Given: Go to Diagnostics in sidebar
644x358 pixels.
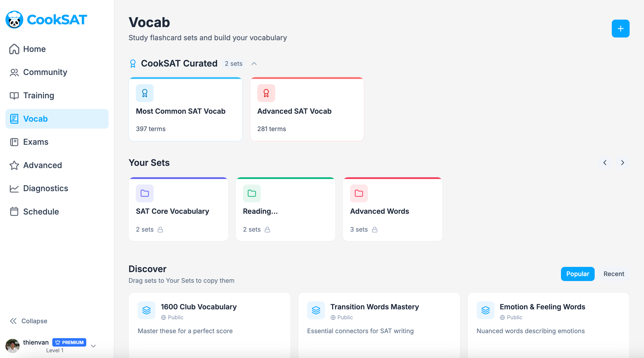Looking at the screenshot, I should click(x=46, y=188).
